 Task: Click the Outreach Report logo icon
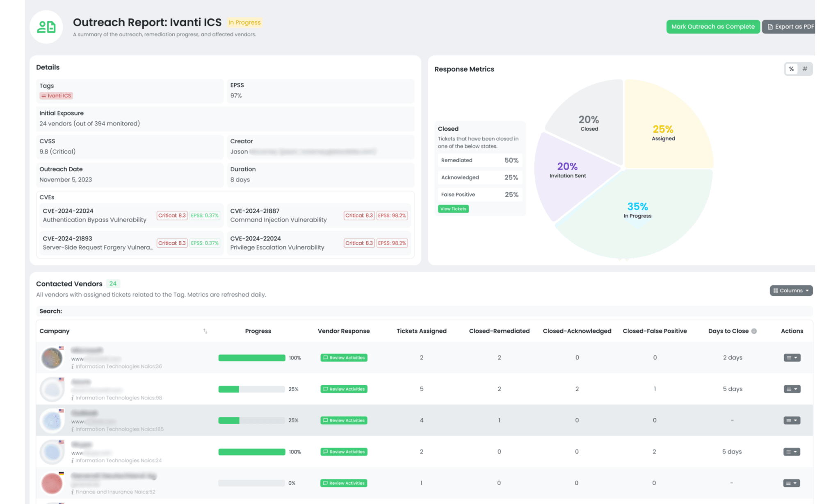pos(46,27)
